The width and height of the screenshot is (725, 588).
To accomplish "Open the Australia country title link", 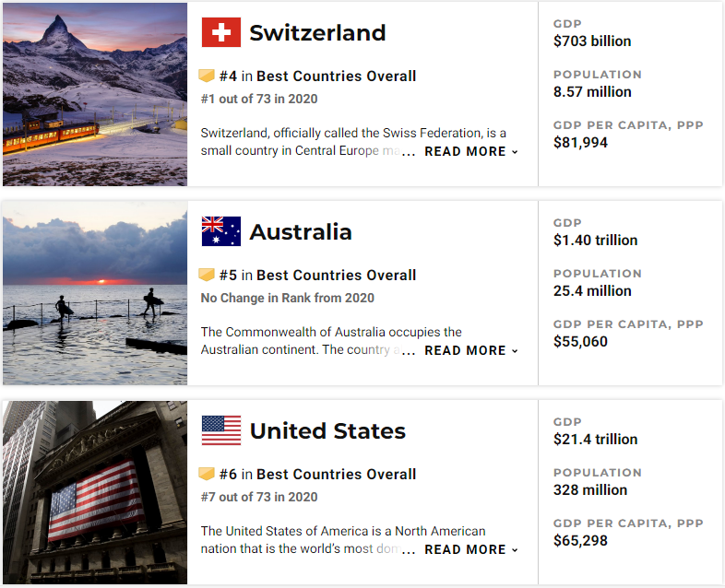I will point(301,232).
